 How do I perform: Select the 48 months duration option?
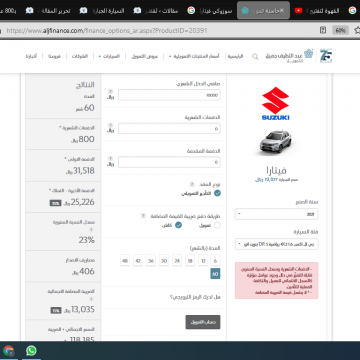point(125,261)
